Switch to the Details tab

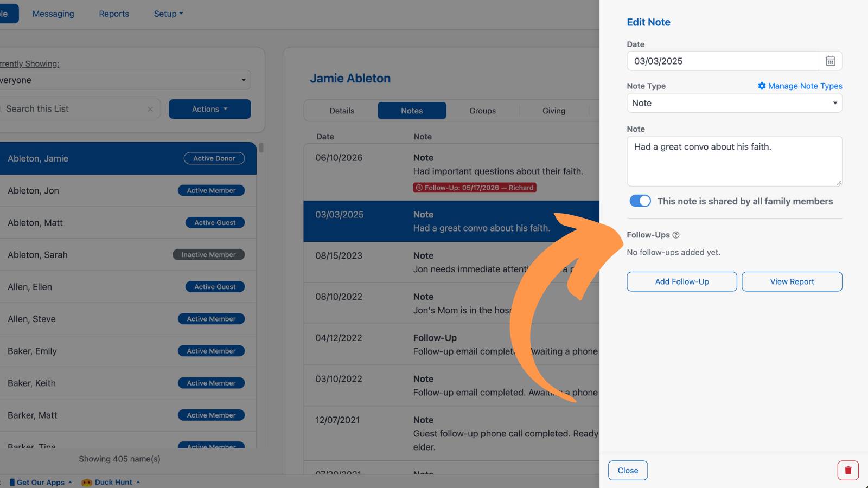(342, 111)
